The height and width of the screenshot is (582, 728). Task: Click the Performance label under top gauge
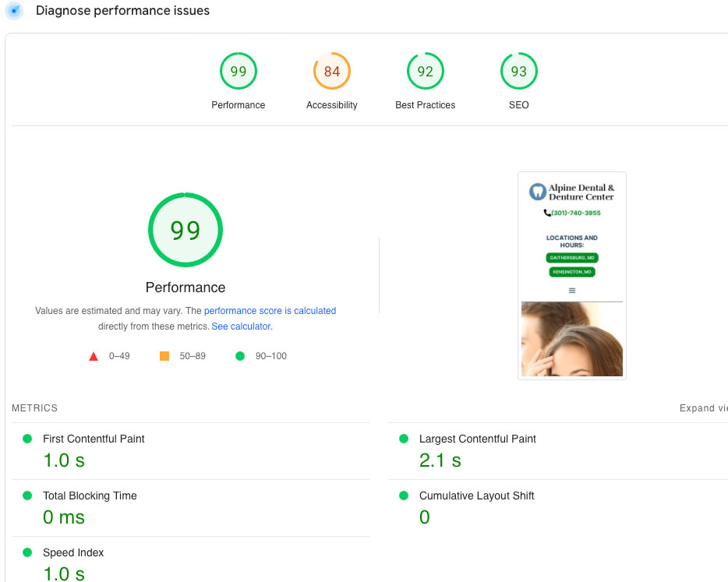[239, 105]
